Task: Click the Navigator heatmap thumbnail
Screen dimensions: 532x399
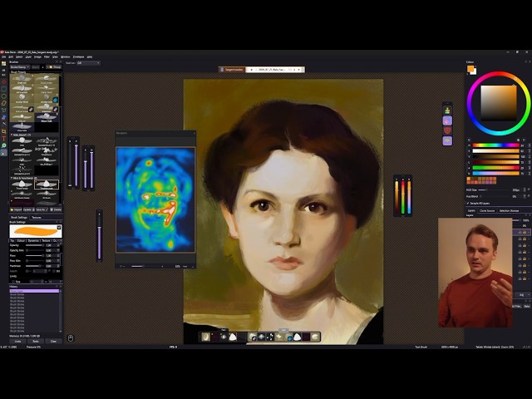Action: [x=155, y=199]
